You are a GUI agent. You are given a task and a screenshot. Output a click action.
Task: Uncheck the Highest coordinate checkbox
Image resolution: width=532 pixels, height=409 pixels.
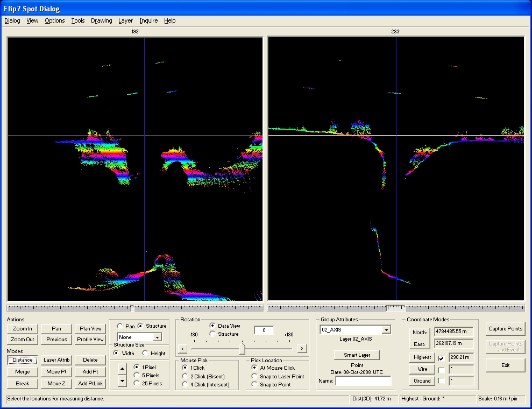(441, 358)
